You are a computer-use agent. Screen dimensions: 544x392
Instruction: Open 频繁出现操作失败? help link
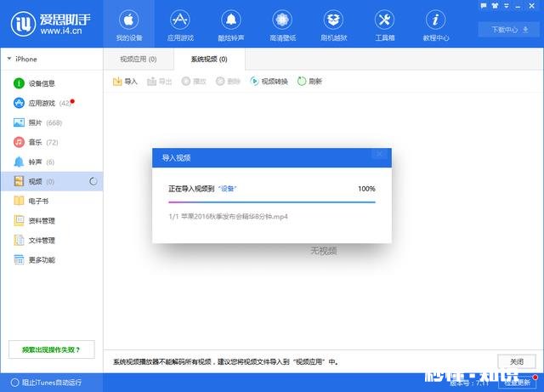pos(51,349)
